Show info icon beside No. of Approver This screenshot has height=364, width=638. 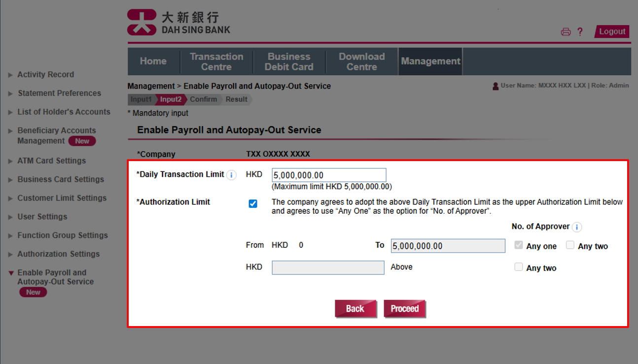[577, 227]
